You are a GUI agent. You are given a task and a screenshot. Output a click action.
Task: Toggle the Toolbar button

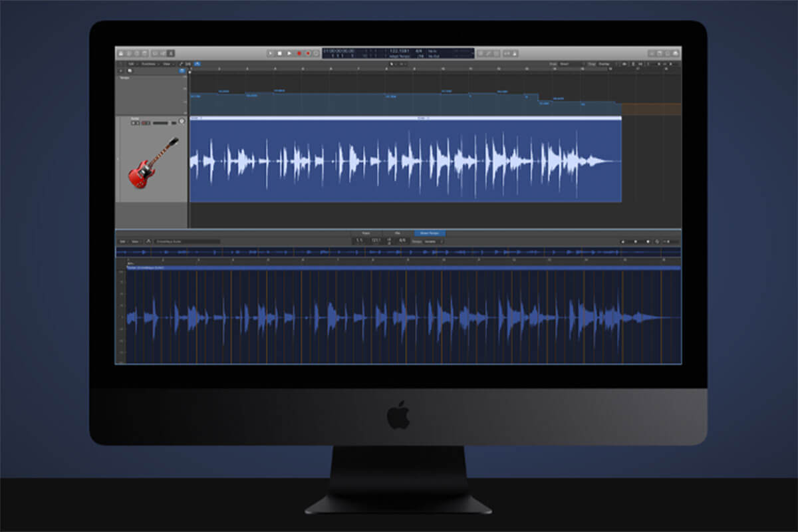click(x=144, y=53)
